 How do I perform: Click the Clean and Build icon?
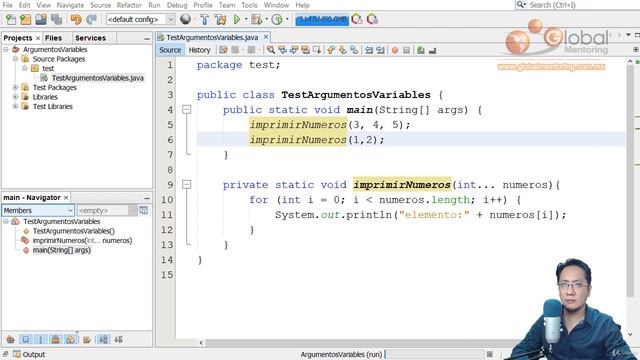point(220,19)
